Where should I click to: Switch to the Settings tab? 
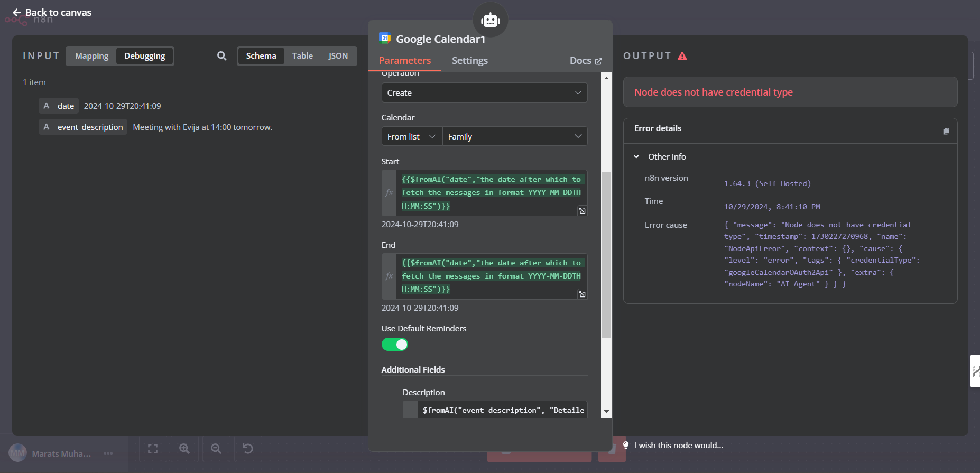coord(469,61)
